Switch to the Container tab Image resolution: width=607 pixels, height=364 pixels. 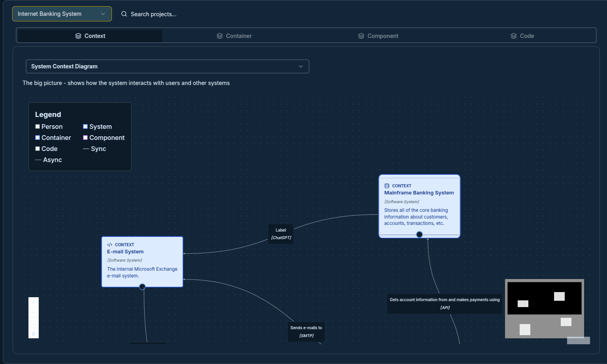[x=234, y=36]
